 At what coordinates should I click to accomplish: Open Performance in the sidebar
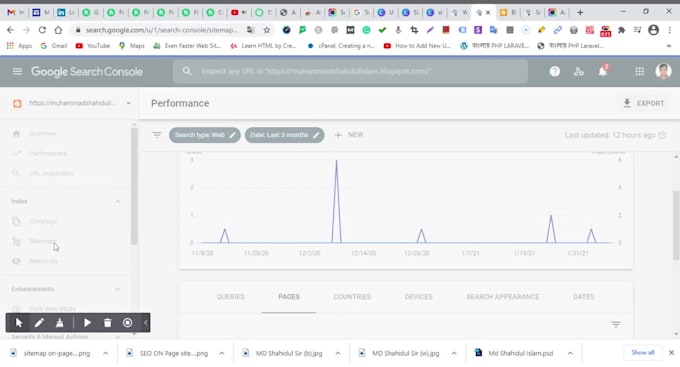tap(48, 154)
